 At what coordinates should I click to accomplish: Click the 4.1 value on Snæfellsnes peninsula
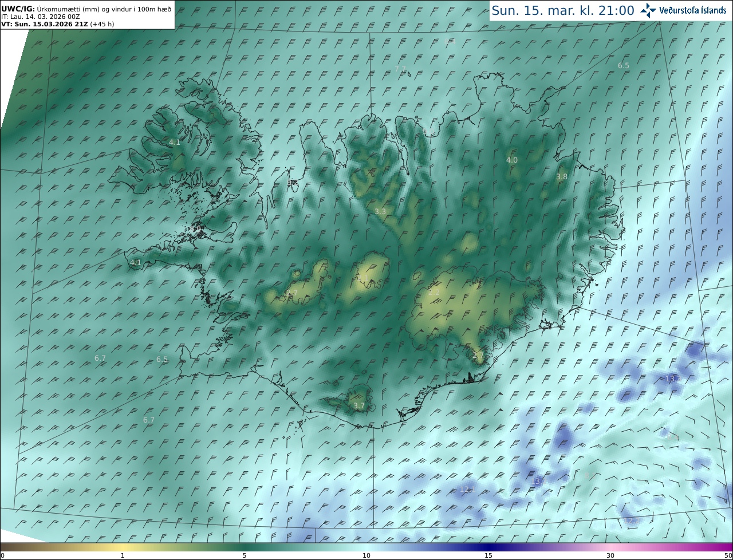(x=136, y=262)
